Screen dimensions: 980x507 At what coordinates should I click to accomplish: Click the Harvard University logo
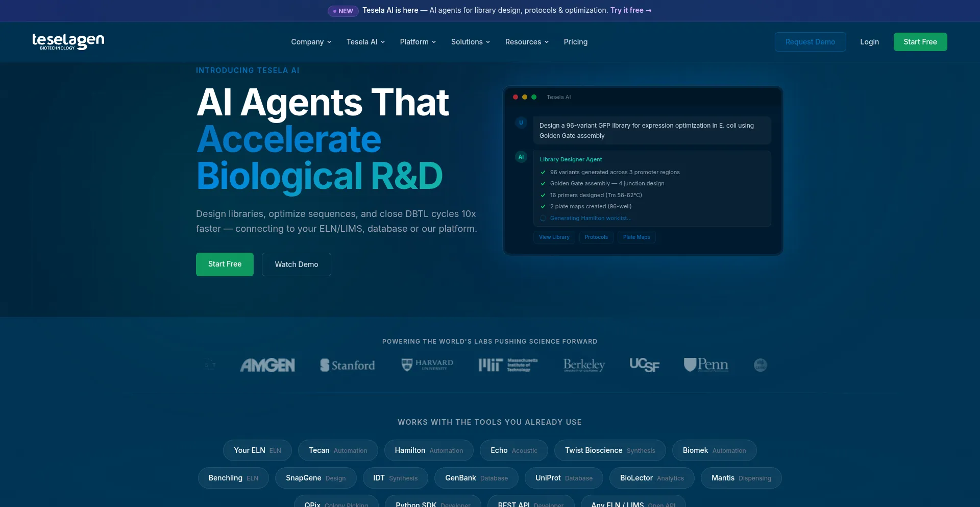coord(427,365)
